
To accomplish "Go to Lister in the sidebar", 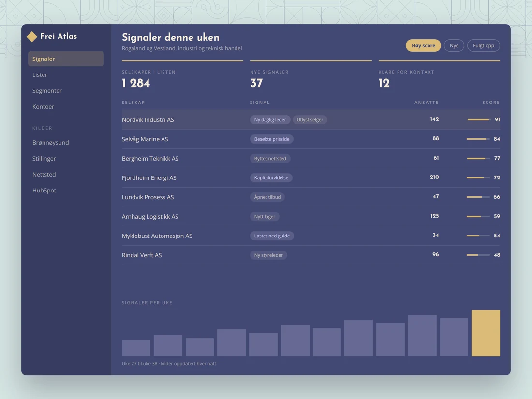I will pos(66,74).
